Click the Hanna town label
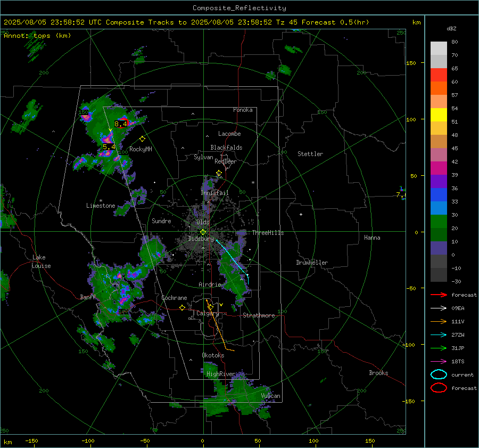479x448 pixels. [372, 238]
